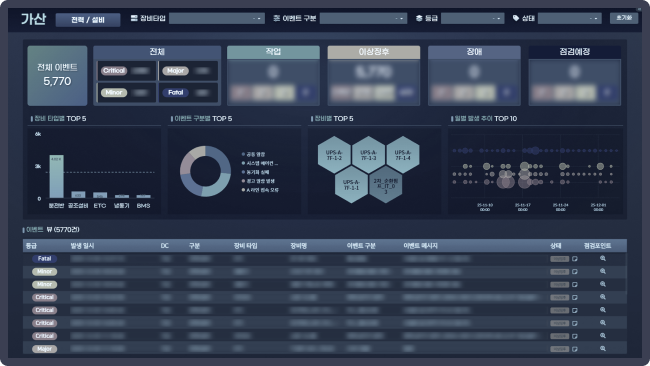Click the 25-12-01 date axis label

pos(598,207)
